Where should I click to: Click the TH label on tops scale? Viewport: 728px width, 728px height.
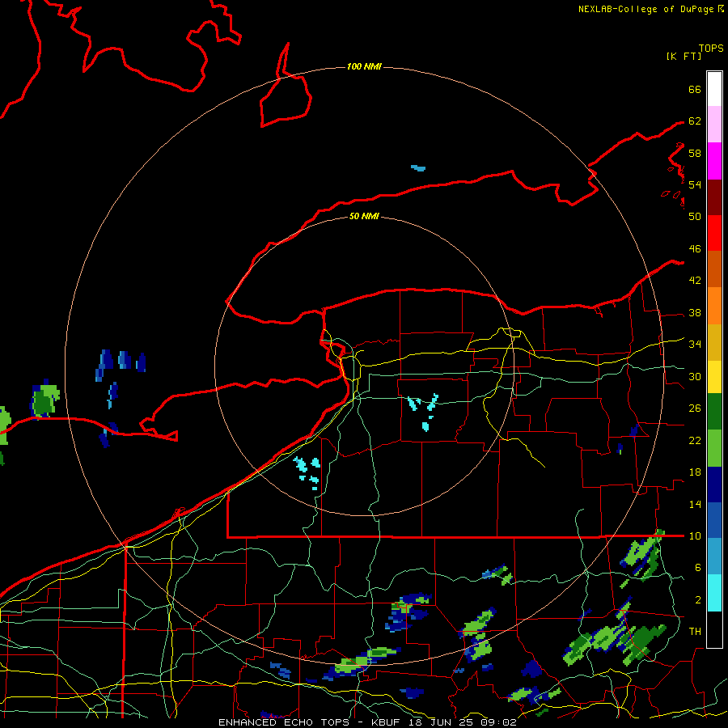[x=695, y=631]
